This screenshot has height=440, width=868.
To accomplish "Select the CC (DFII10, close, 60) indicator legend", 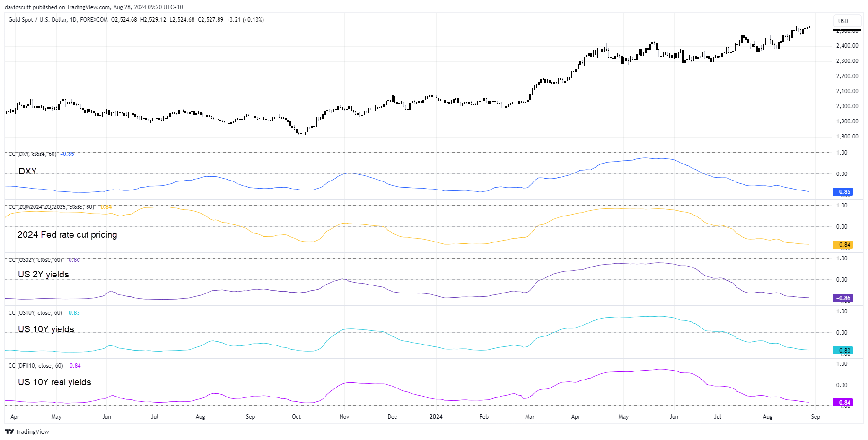I will [36, 366].
